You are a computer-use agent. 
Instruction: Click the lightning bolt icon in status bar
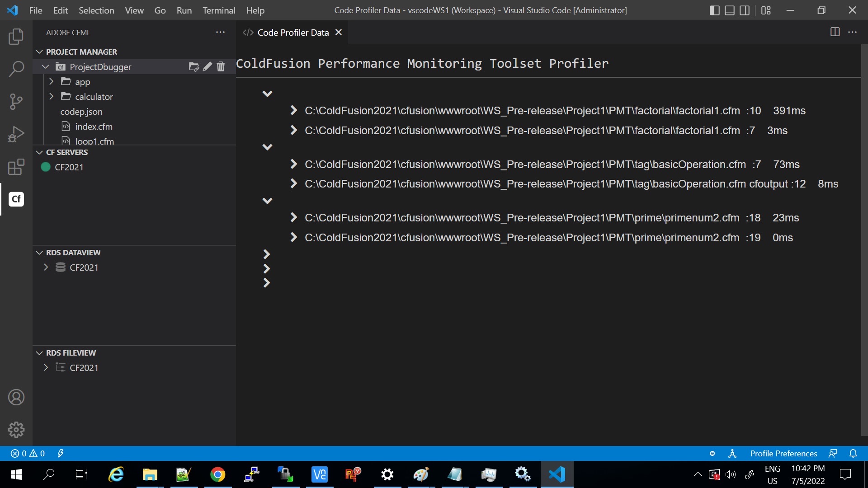pyautogui.click(x=60, y=454)
